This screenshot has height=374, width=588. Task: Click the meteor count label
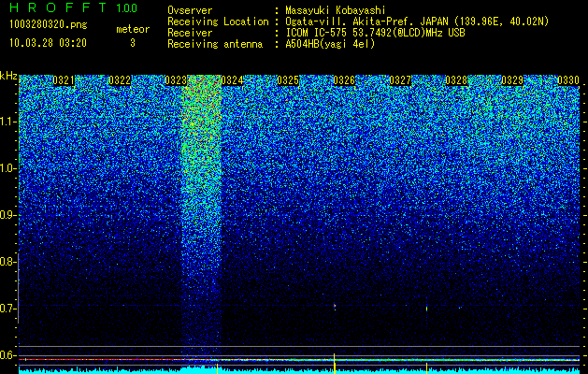tap(133, 29)
